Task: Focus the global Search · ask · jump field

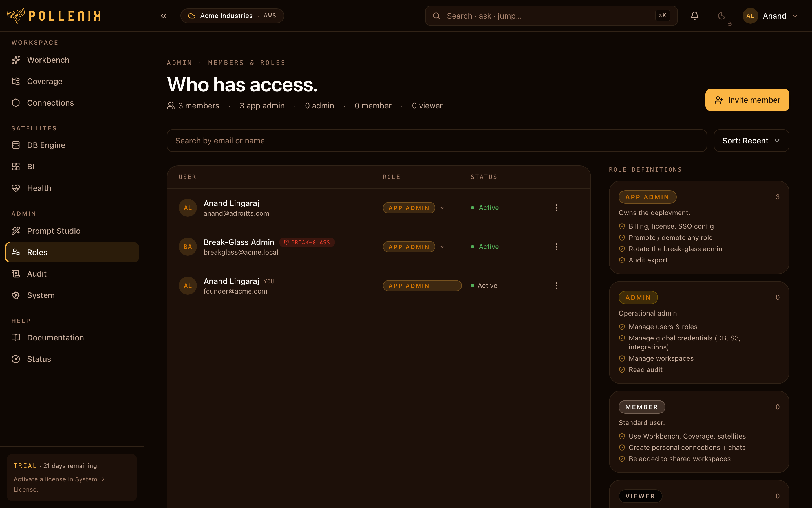Action: (551, 16)
